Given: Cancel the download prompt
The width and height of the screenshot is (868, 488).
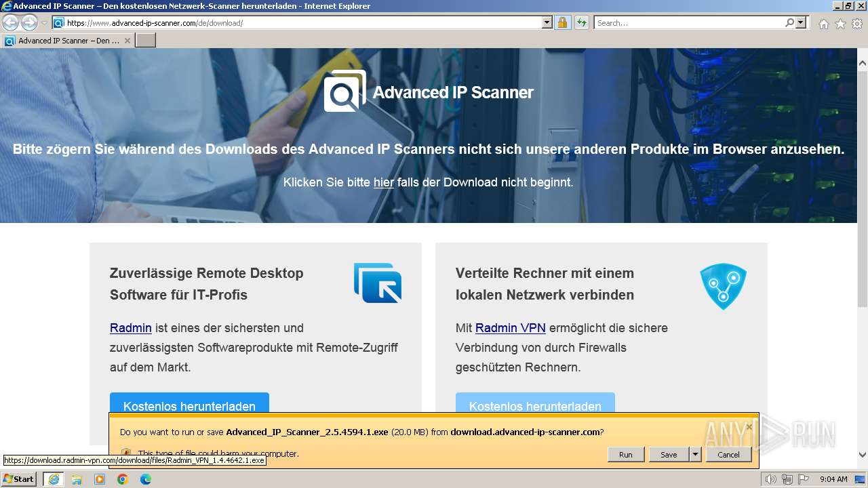Looking at the screenshot, I should [x=729, y=455].
